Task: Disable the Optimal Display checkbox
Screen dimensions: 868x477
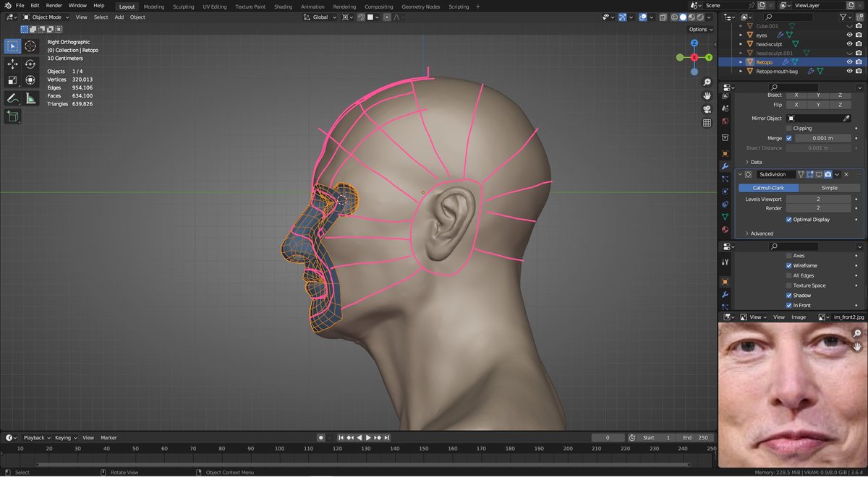Action: pyautogui.click(x=789, y=219)
